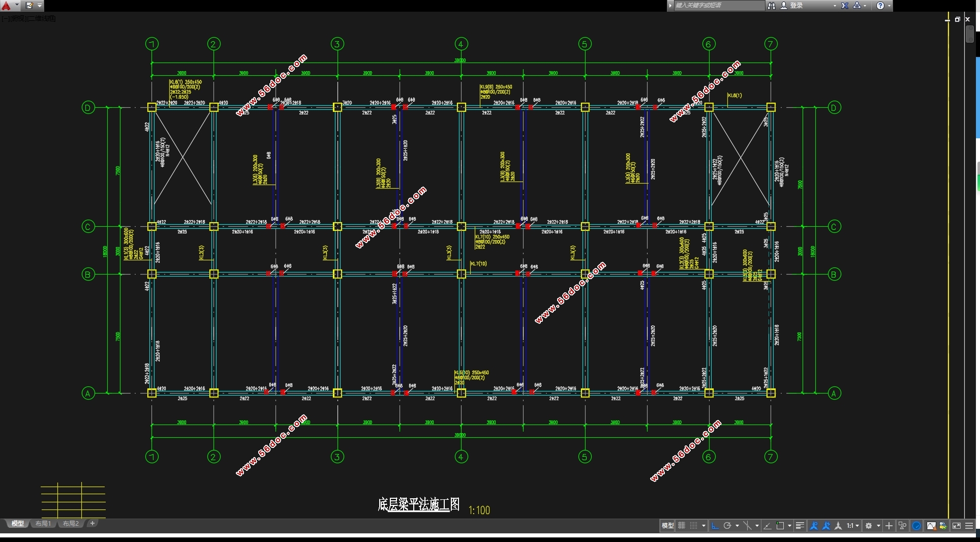
Task: Add a new layout with plus tab
Action: point(92,523)
